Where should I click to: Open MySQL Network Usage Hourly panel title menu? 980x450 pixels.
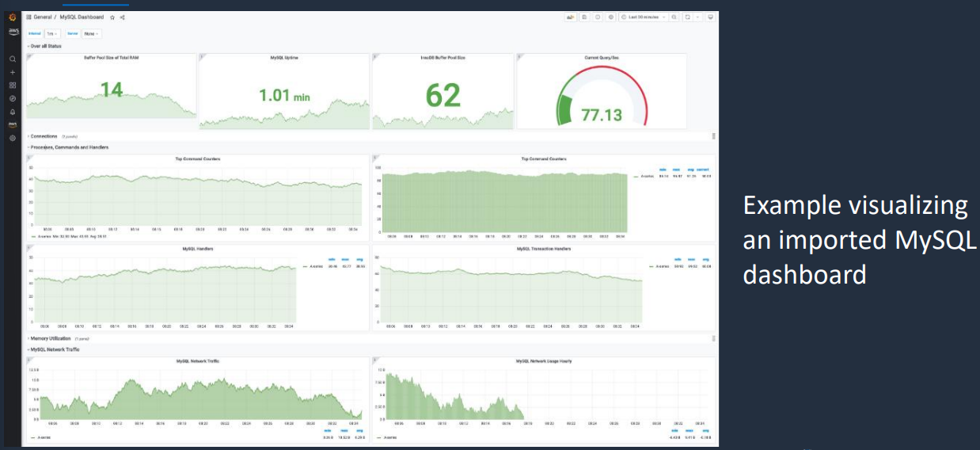point(543,361)
